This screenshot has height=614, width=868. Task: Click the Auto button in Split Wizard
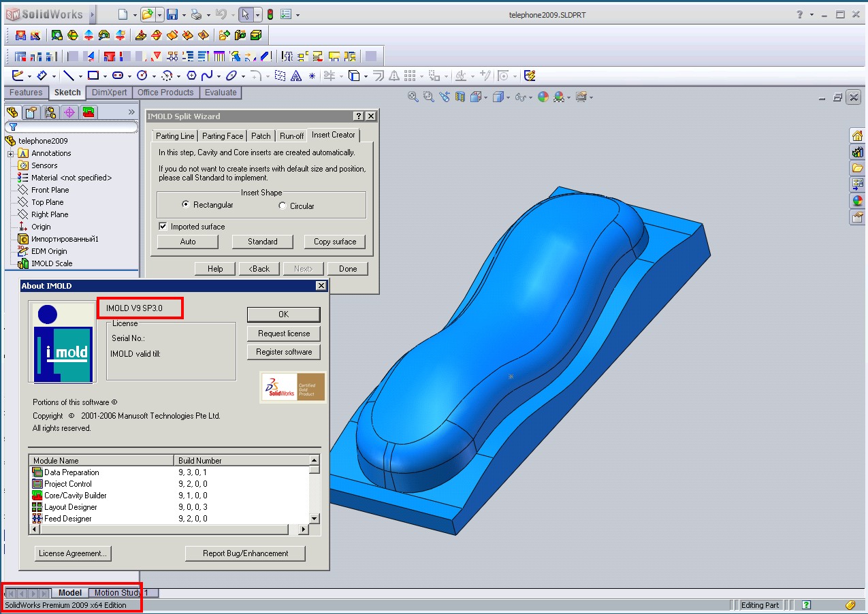pyautogui.click(x=188, y=242)
